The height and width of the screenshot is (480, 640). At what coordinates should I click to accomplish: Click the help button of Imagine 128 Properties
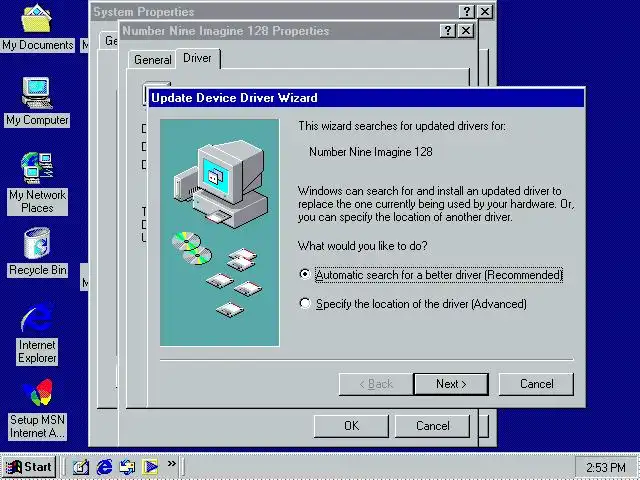pos(448,31)
